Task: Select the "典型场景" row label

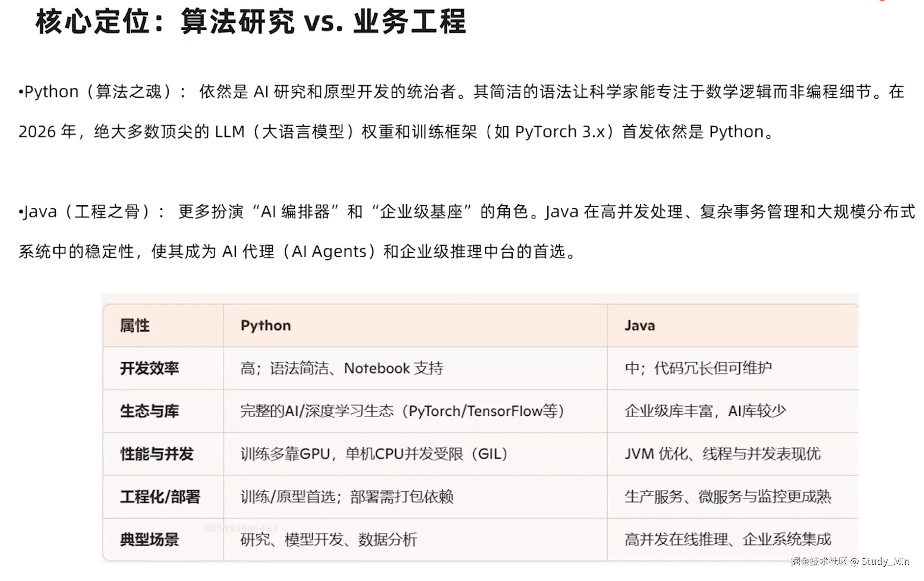Action: [149, 540]
